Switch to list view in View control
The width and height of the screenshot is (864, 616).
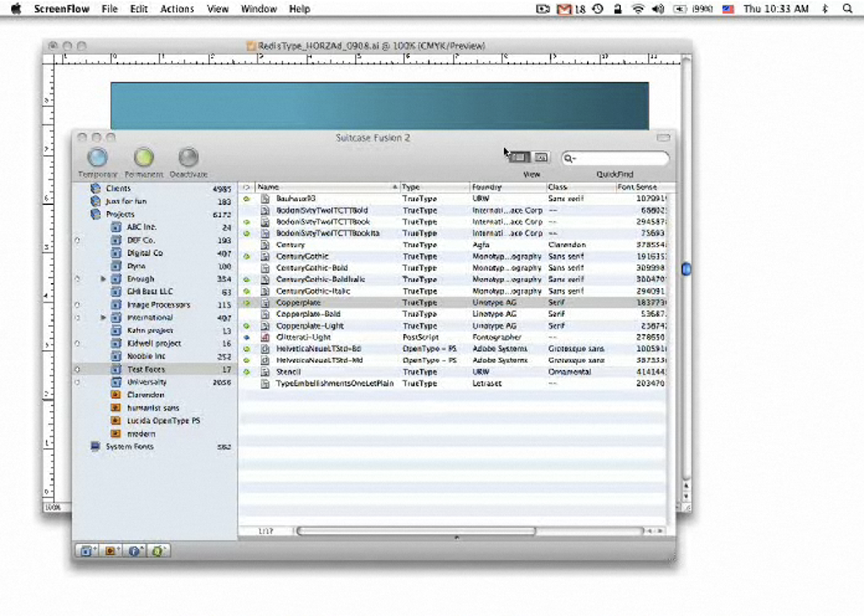[x=519, y=158]
